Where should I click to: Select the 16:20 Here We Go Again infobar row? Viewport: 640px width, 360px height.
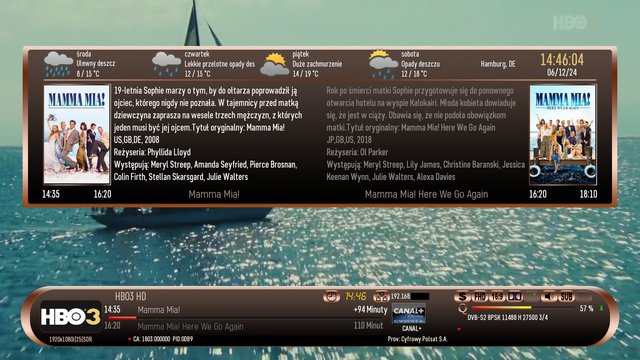[245, 326]
